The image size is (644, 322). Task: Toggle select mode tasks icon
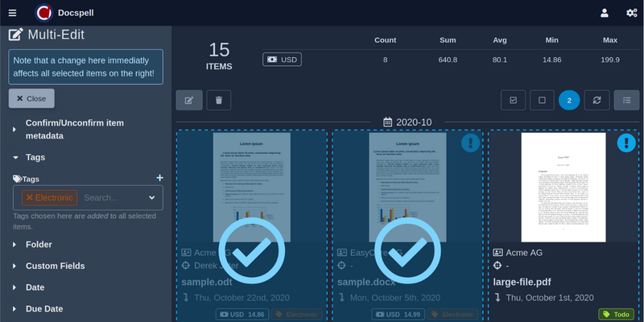tap(627, 100)
